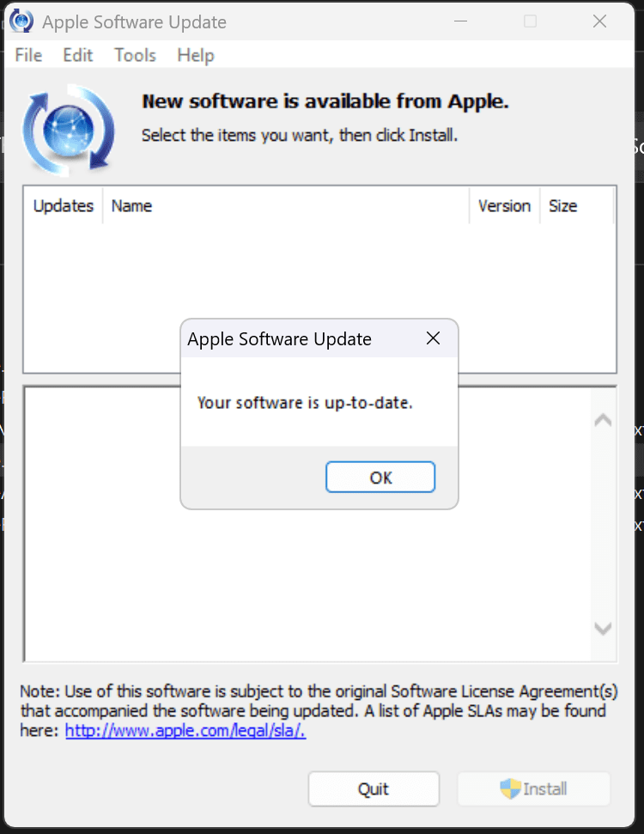The width and height of the screenshot is (644, 834).
Task: Close the main Apple Software Update window
Action: [x=599, y=21]
